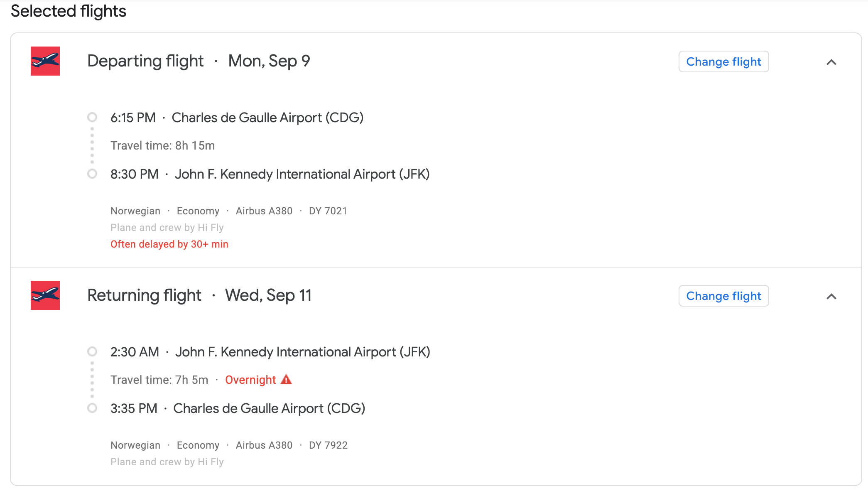Click the Selected flights heading
This screenshot has height=496, width=868.
[69, 11]
